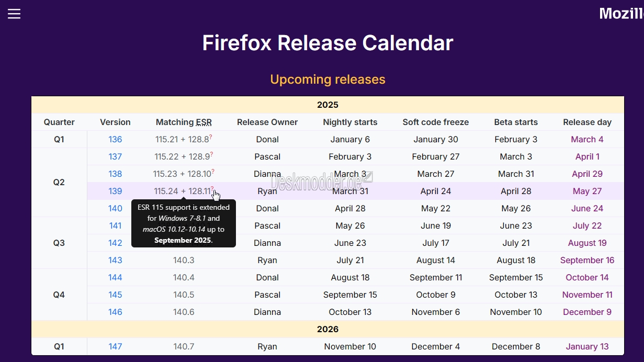Select the Beta starts column header

pos(516,122)
